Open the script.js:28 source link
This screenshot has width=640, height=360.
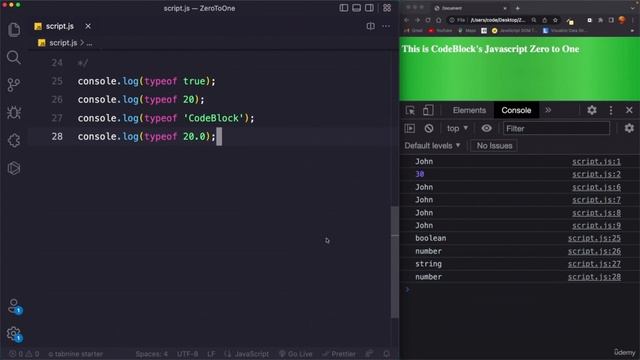point(594,277)
